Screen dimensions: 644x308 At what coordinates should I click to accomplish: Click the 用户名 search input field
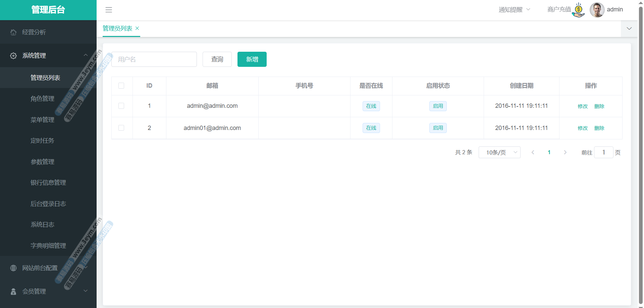pos(154,59)
